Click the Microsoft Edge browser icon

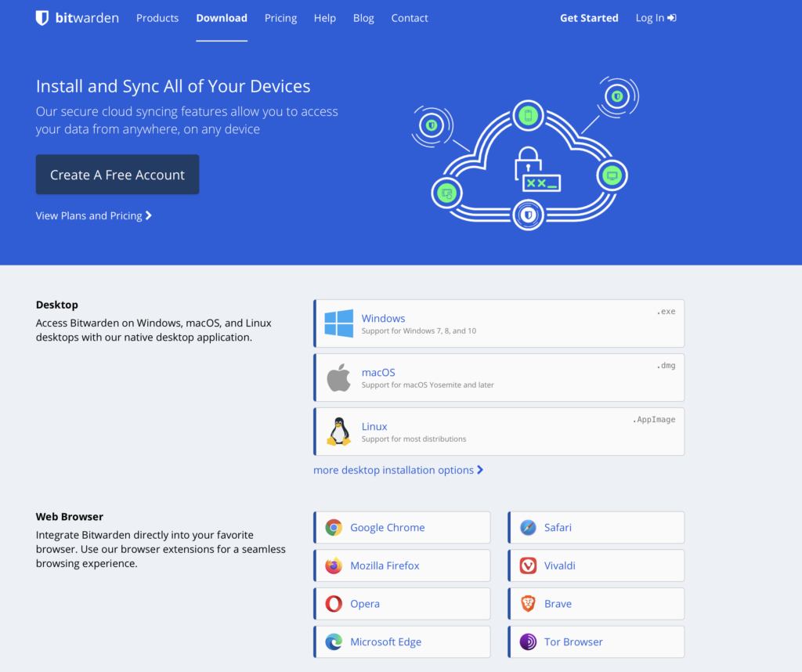point(334,641)
